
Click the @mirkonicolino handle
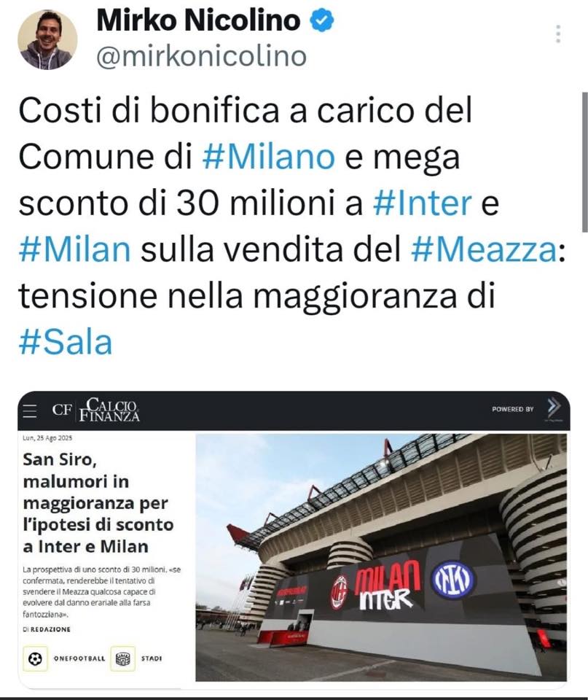coord(202,57)
